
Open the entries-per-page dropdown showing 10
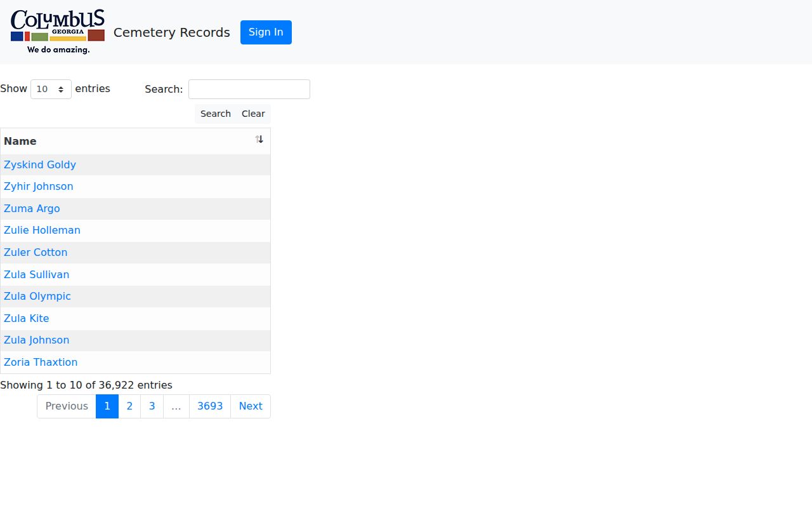click(51, 89)
